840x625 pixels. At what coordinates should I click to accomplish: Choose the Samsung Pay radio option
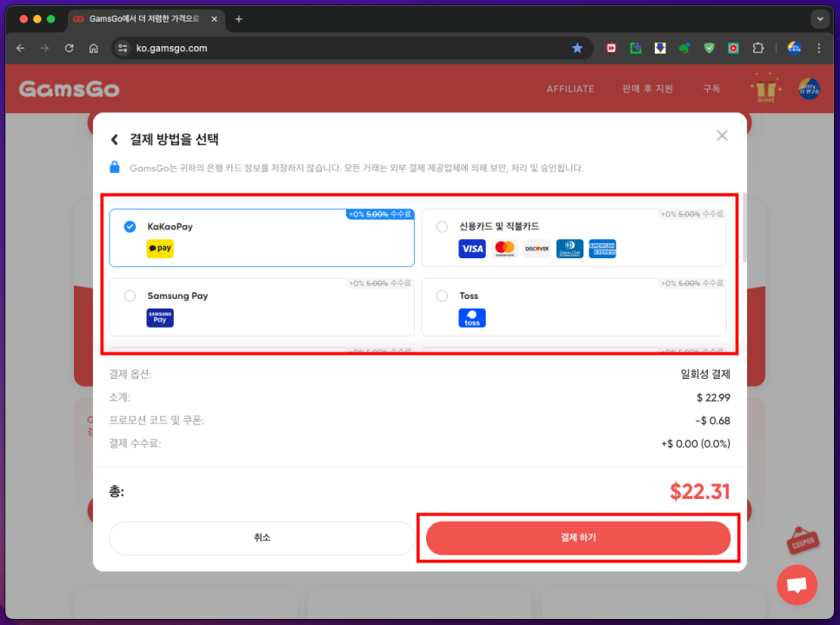click(x=130, y=296)
